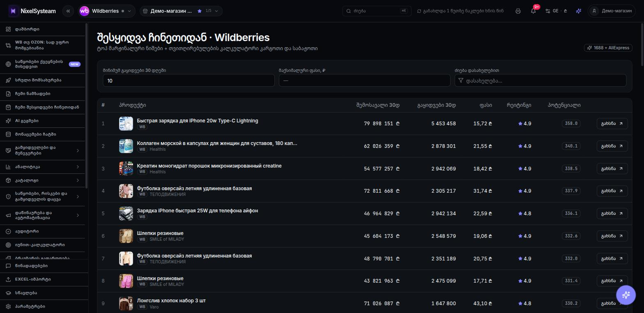
Task: Open the Wildberries marketplace dropdown
Action: [107, 11]
